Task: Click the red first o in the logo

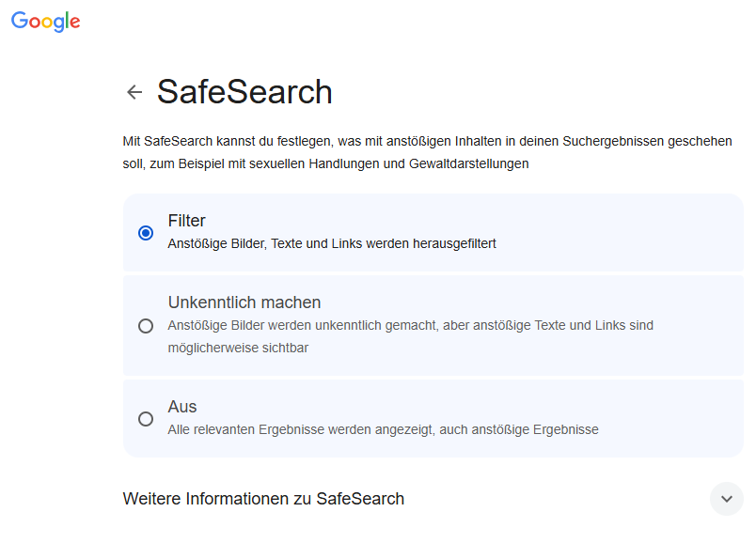Action: tap(36, 23)
